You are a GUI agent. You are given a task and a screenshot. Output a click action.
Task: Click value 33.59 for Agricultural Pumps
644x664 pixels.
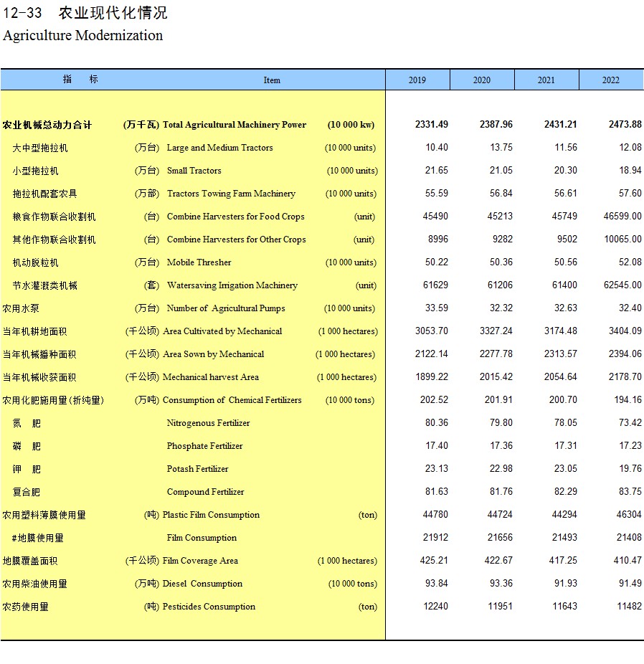click(x=437, y=308)
